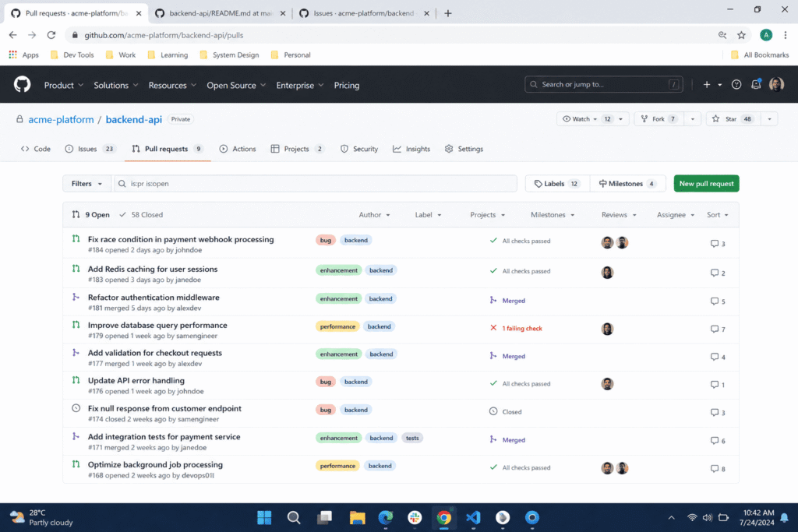Open the Labels button
The width and height of the screenshot is (798, 532).
[x=557, y=184]
